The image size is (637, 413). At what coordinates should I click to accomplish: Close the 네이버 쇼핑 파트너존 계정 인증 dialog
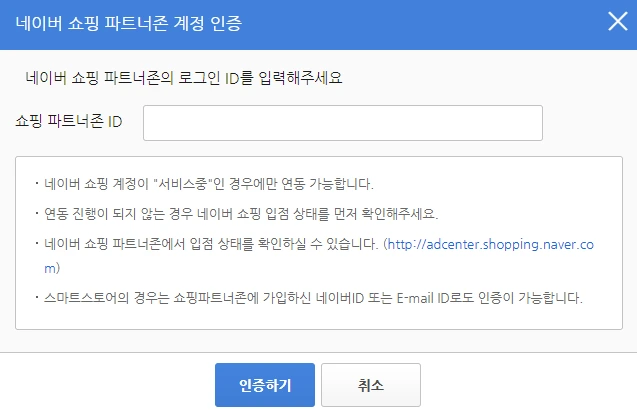click(618, 21)
